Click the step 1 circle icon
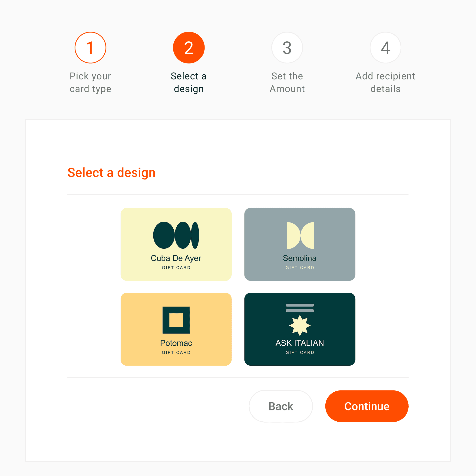 (x=90, y=48)
